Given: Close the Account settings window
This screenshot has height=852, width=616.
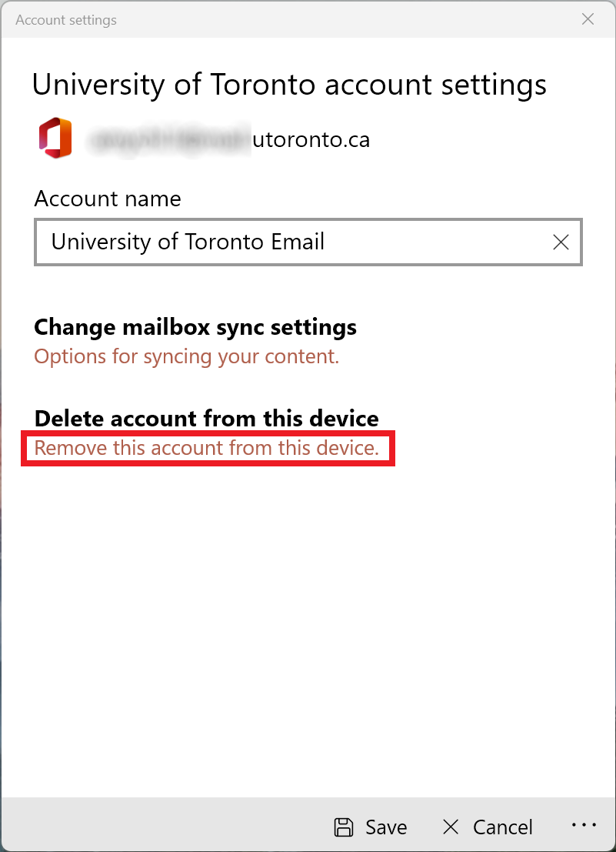Looking at the screenshot, I should point(588,19).
